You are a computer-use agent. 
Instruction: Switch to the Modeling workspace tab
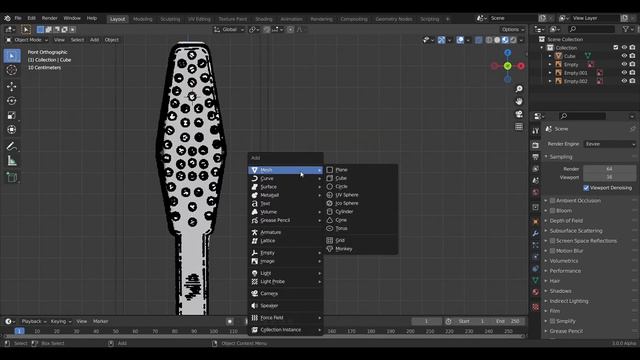pos(142,19)
